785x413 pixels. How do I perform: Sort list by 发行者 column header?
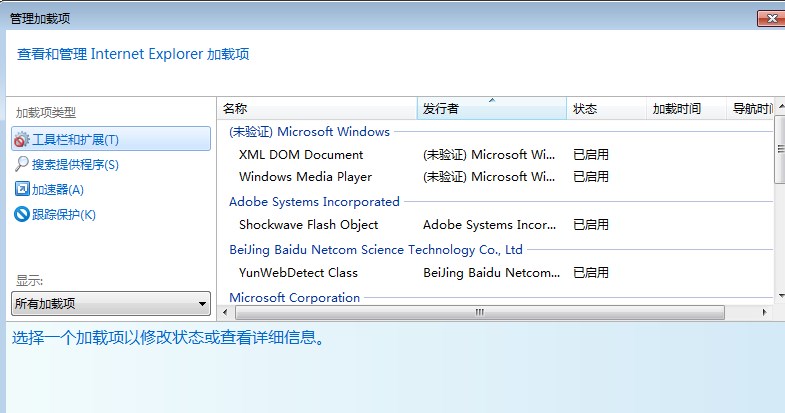click(x=490, y=108)
